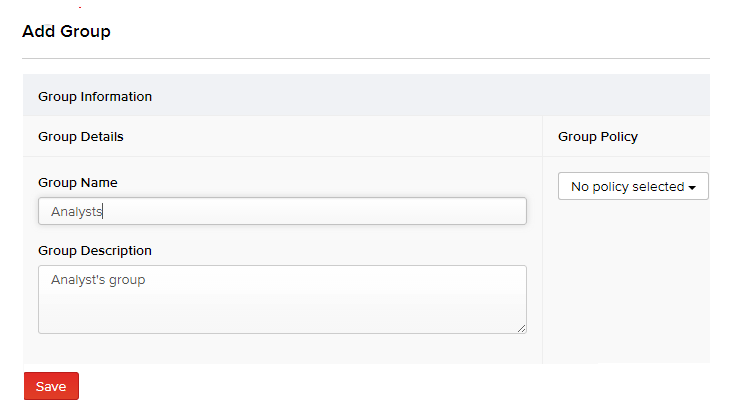Click the Group Information section header
The image size is (730, 420).
pyautogui.click(x=95, y=97)
